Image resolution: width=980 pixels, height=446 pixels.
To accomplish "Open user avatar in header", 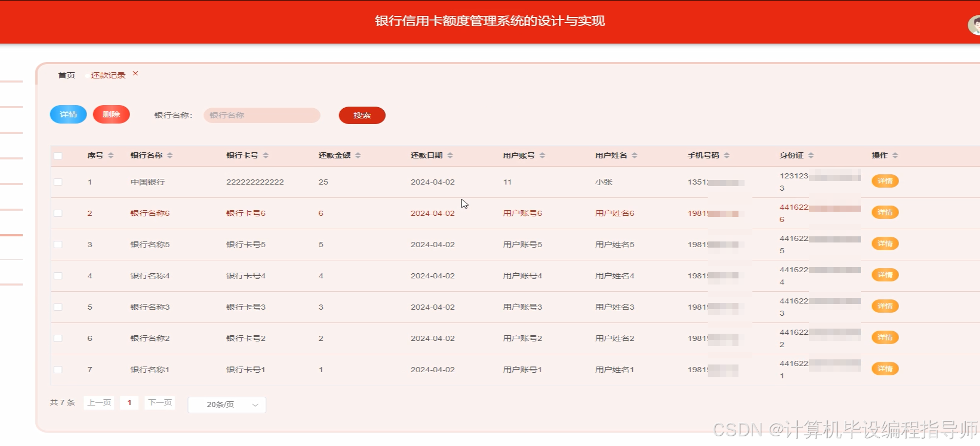I will click(x=974, y=25).
